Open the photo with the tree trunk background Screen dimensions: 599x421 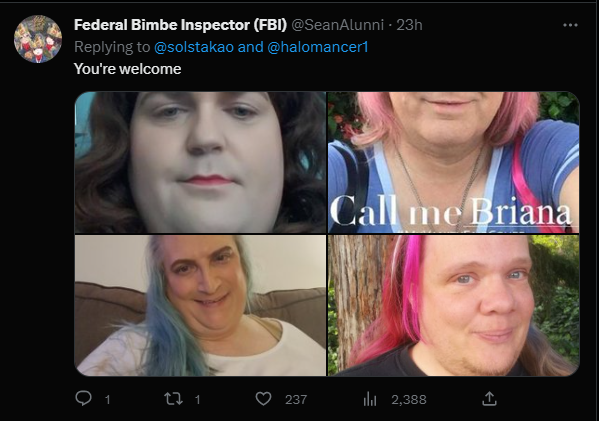coord(453,306)
